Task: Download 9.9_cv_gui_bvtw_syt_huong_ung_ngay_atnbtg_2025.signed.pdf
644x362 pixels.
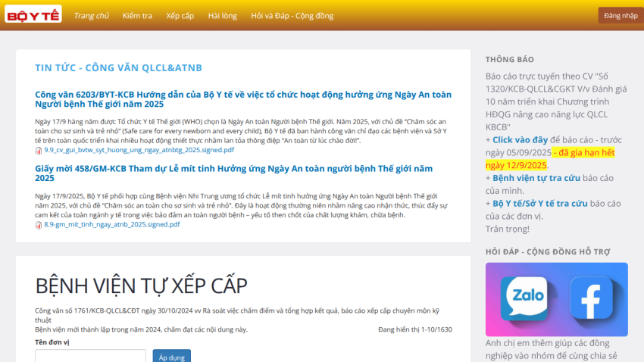Action: click(x=139, y=150)
